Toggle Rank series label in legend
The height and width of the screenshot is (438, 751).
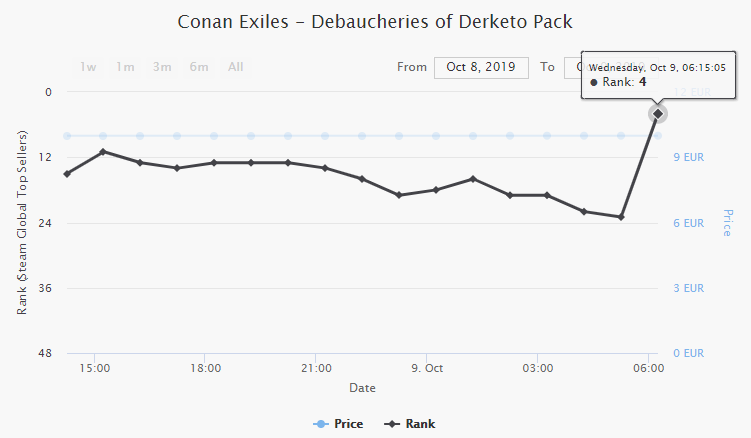(x=420, y=424)
